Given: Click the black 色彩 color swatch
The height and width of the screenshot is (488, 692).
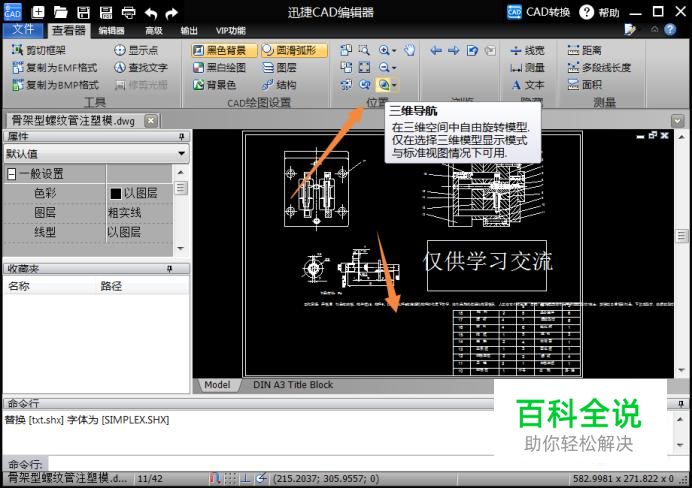Looking at the screenshot, I should [116, 193].
